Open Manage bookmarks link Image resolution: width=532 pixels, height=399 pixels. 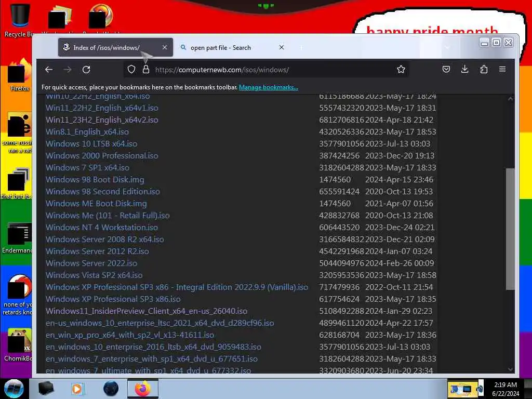click(x=269, y=87)
